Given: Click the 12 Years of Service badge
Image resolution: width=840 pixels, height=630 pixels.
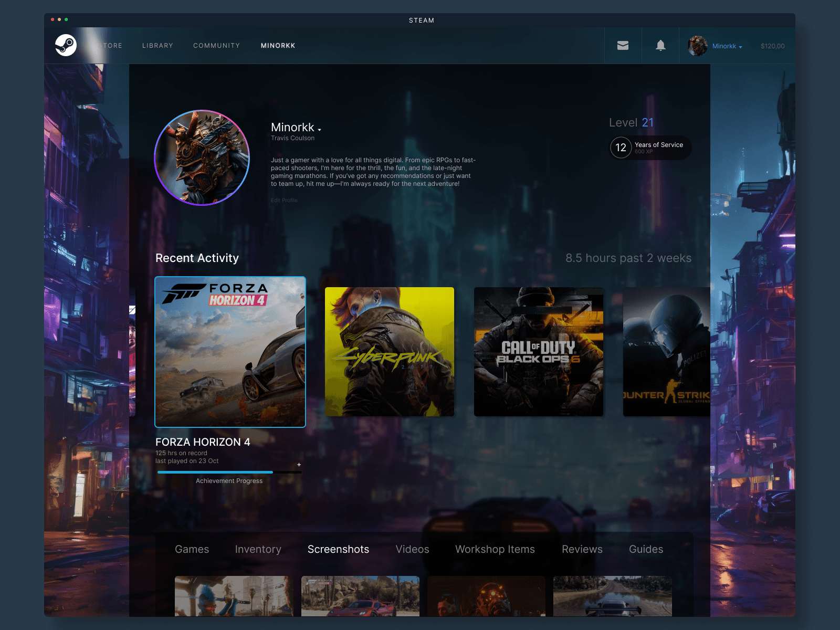Looking at the screenshot, I should [x=650, y=148].
